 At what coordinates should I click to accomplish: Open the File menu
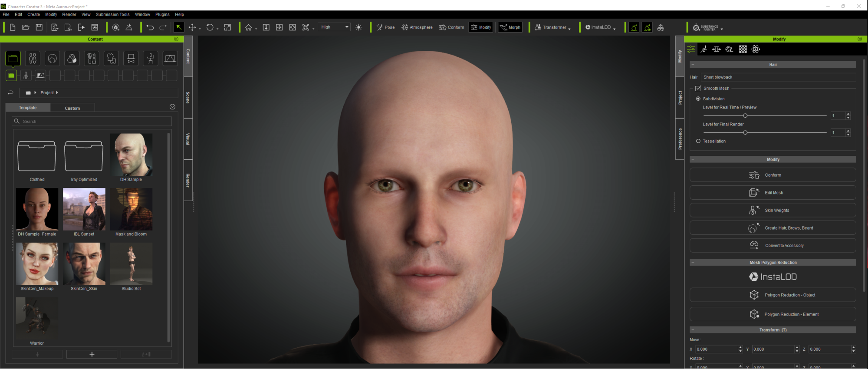click(x=6, y=14)
